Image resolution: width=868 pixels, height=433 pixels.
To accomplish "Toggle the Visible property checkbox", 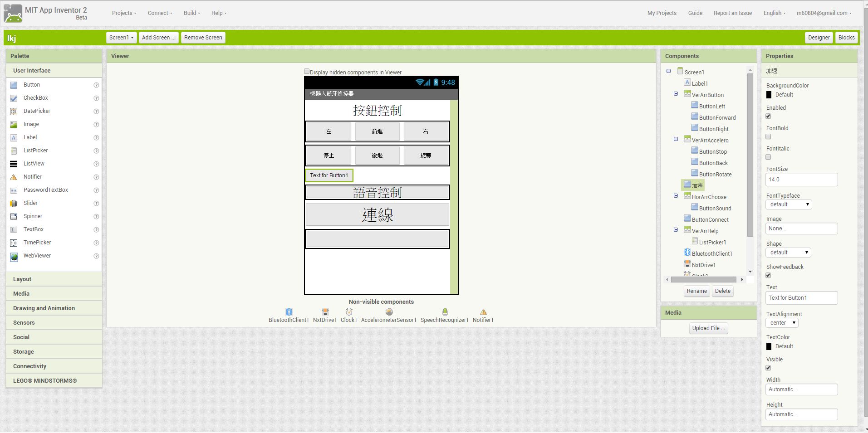I will pyautogui.click(x=768, y=368).
